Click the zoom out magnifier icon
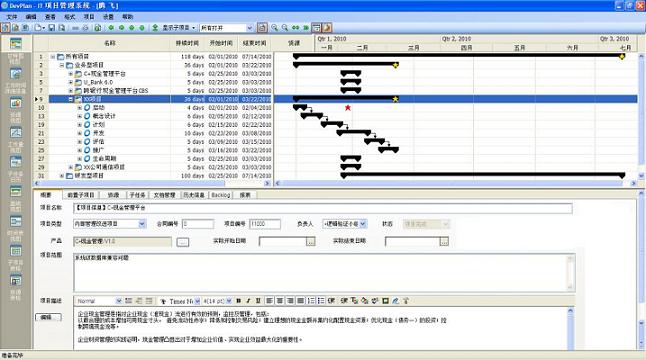646x360 pixels. click(285, 28)
